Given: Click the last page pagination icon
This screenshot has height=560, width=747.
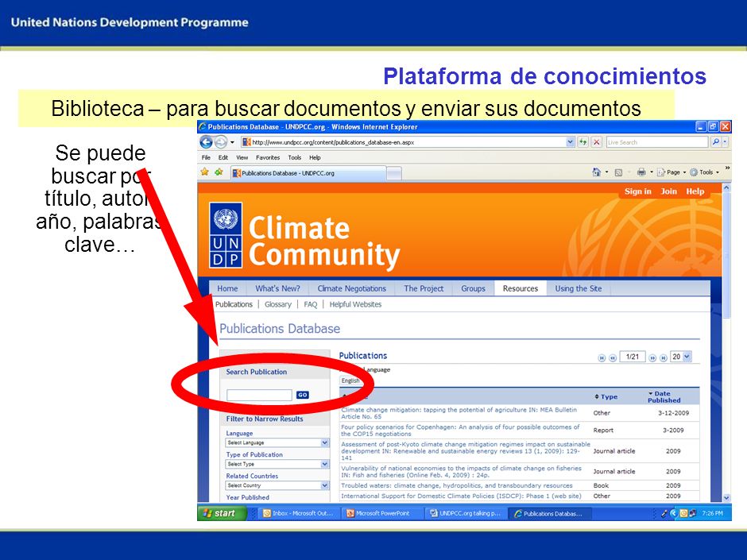Looking at the screenshot, I should tap(663, 358).
